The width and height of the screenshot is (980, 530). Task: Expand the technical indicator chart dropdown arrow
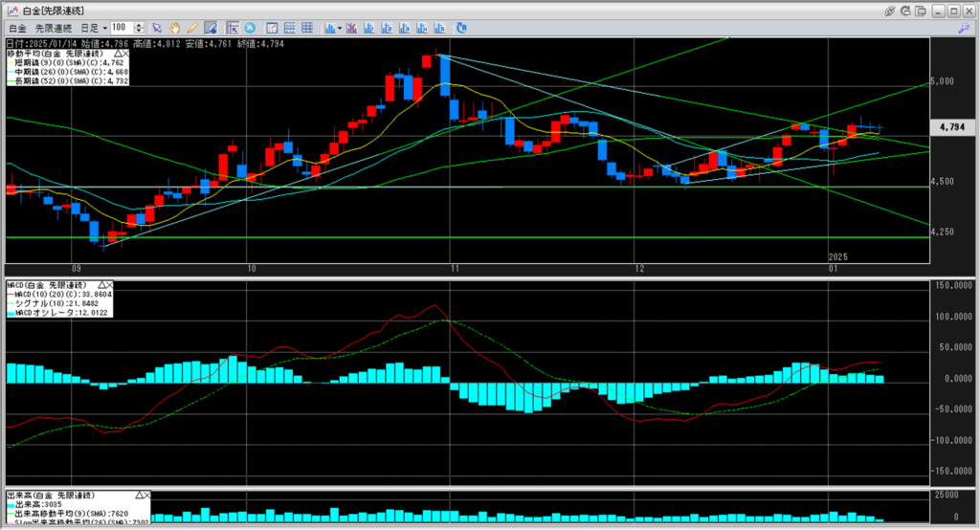[x=341, y=29]
